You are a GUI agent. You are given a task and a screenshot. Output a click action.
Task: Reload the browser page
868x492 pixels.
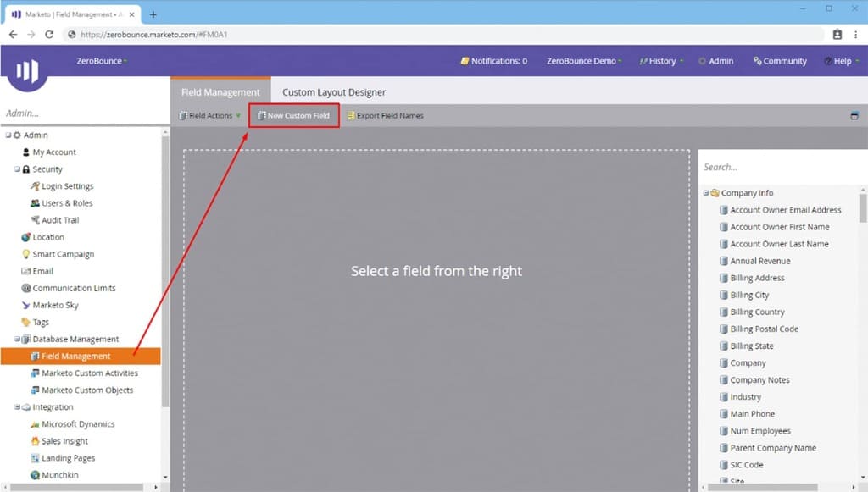[x=49, y=34]
